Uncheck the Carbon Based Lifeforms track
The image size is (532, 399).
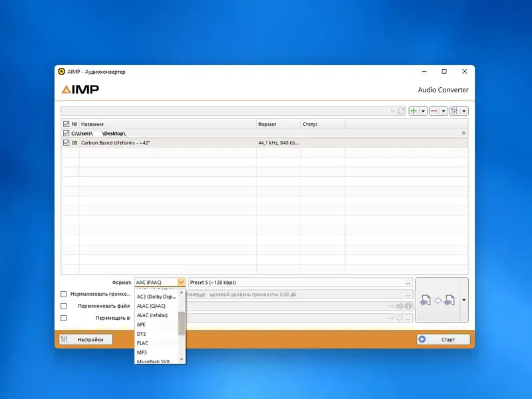tap(65, 142)
